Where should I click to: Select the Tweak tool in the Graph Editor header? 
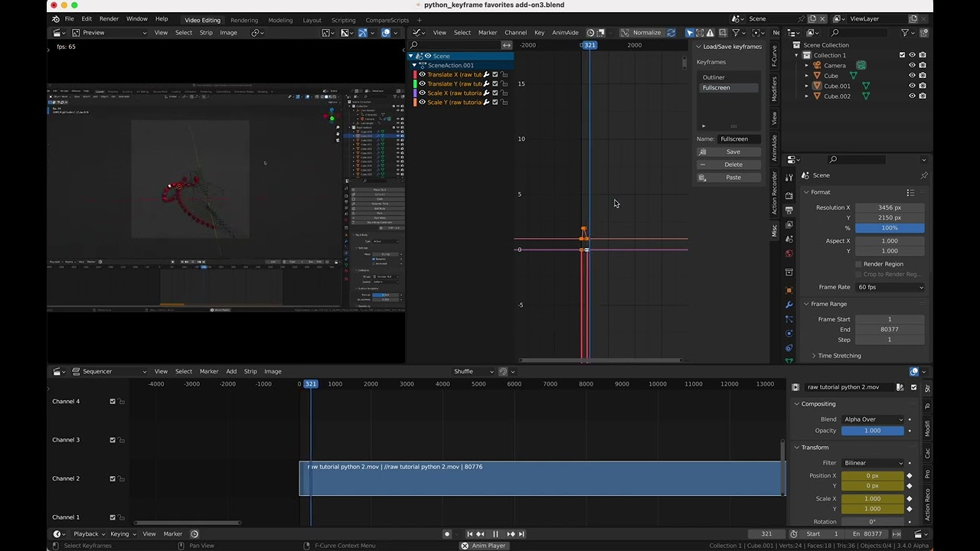pos(688,32)
